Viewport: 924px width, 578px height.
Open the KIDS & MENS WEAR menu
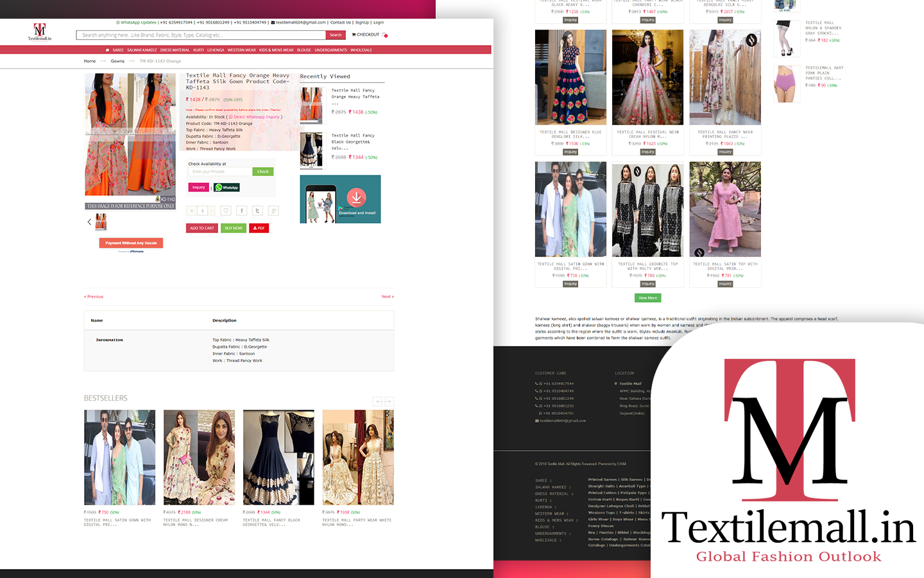coord(276,50)
